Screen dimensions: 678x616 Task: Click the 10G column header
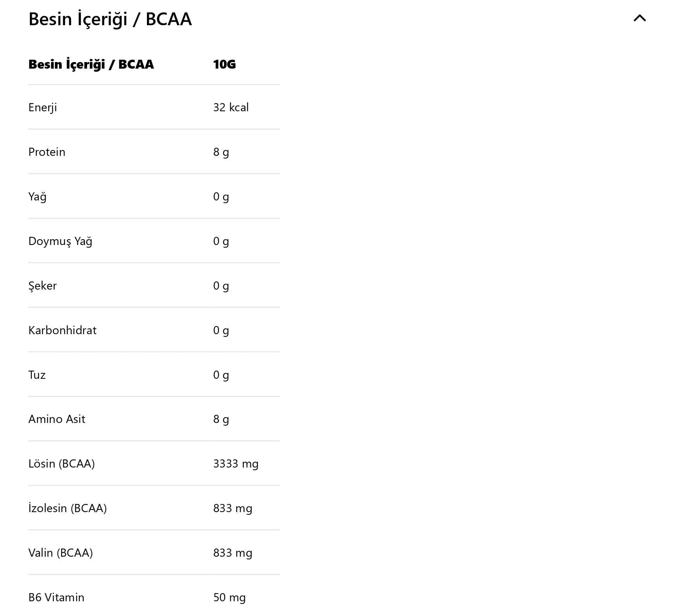coord(224,64)
